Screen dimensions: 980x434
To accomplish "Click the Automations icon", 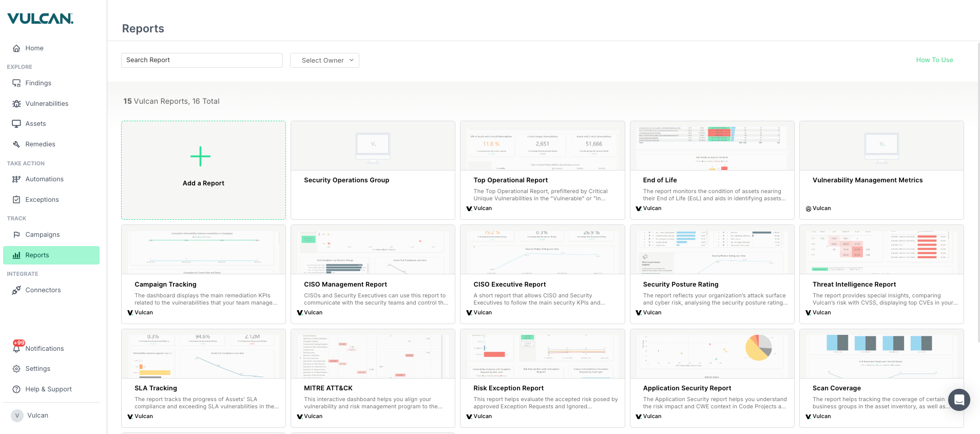I will [x=16, y=179].
